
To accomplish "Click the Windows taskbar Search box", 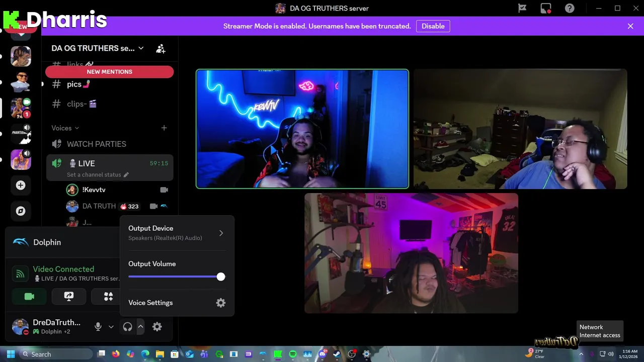I will (x=55, y=354).
